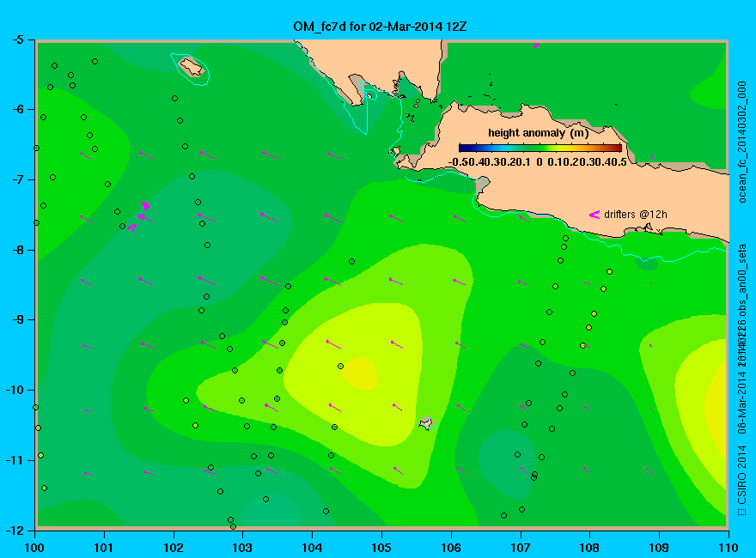Click the 'drifters @12h' legend text
Screen dimensions: 756x558
636,215
